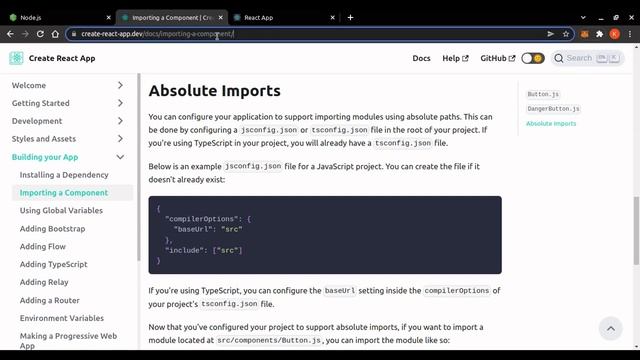Click Building your App category label
Image resolution: width=640 pixels, height=360 pixels.
click(45, 157)
